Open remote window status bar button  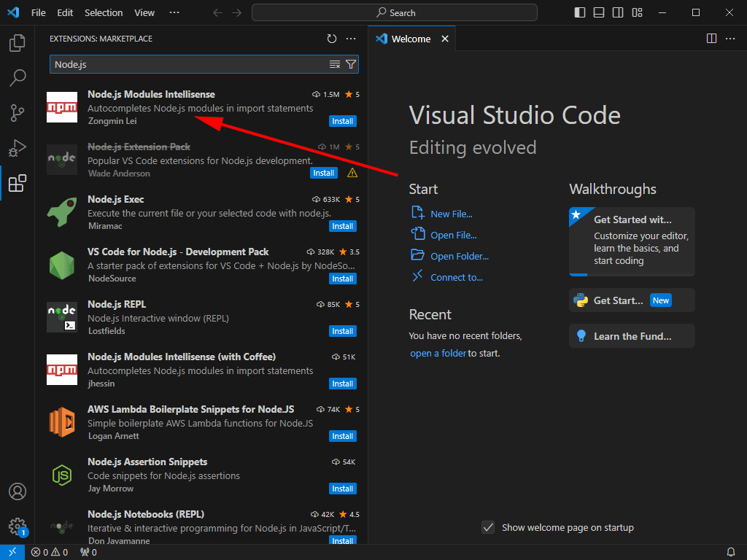[x=12, y=552]
